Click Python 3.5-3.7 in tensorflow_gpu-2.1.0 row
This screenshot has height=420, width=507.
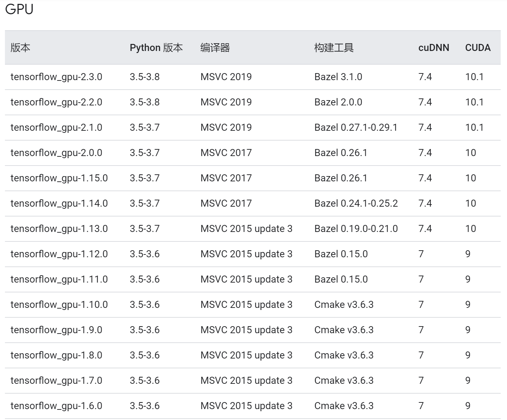click(x=145, y=128)
